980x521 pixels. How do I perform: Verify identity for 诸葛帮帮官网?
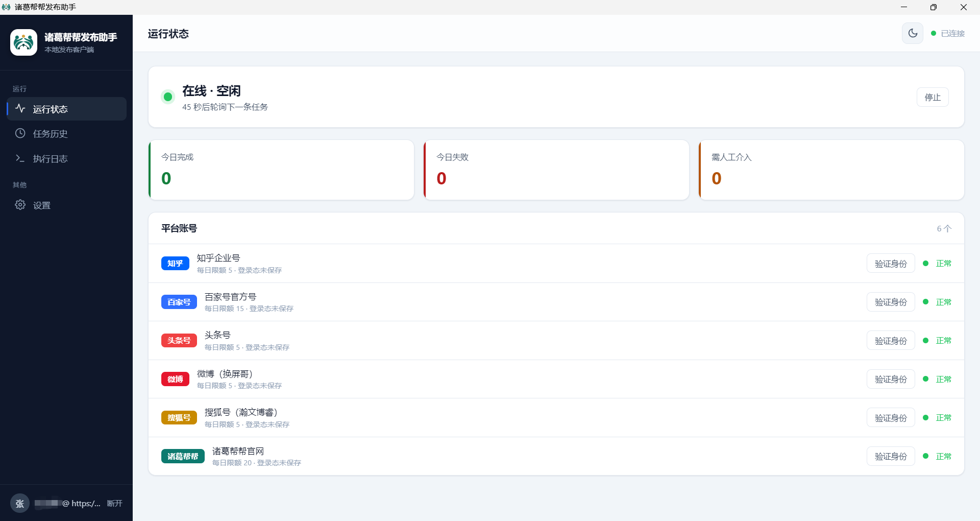coord(891,456)
